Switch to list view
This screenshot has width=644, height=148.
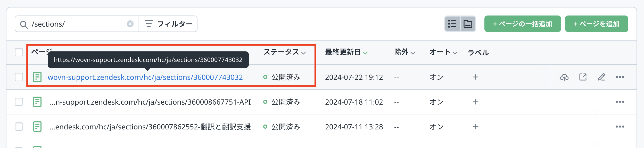452,24
